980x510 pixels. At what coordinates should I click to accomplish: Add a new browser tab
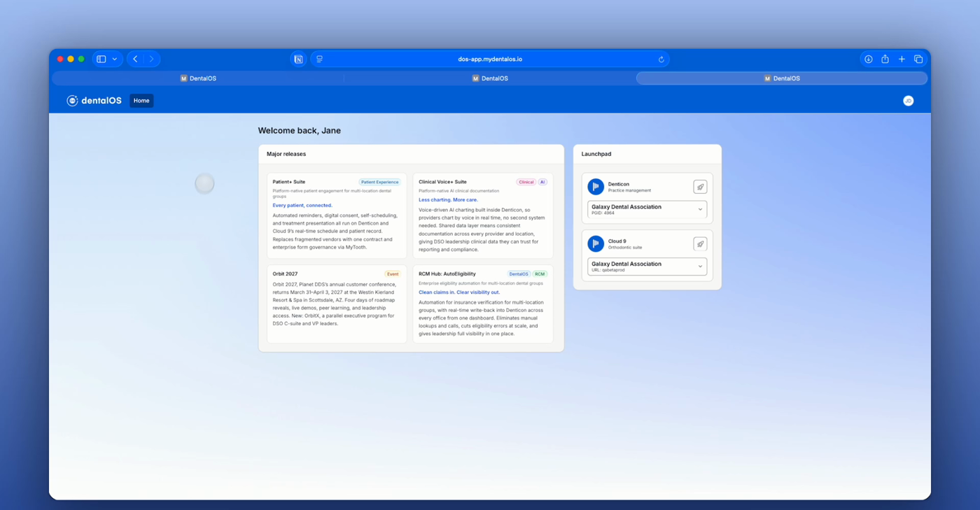[x=902, y=59]
